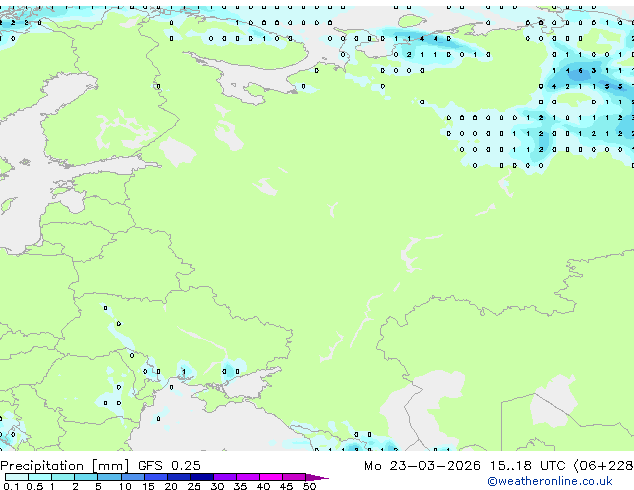Open the weatheronline.co.uk copyright link
This screenshot has width=634, height=490.
tap(550, 481)
